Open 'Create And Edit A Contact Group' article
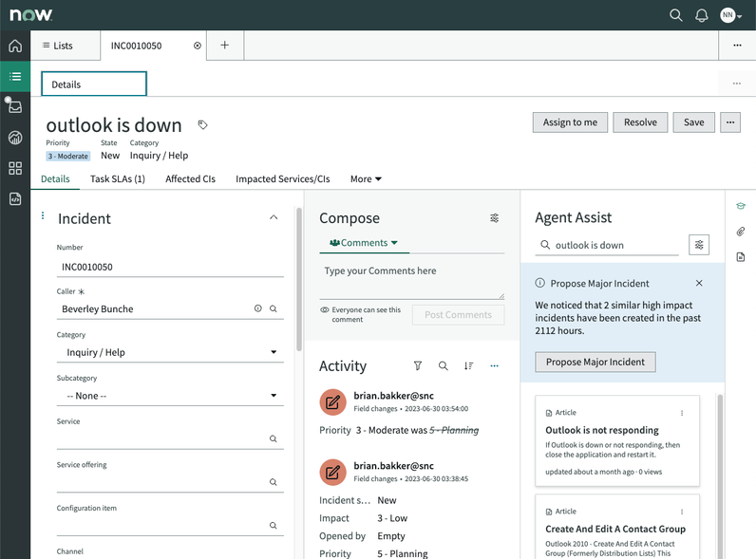The width and height of the screenshot is (756, 559). coord(615,529)
